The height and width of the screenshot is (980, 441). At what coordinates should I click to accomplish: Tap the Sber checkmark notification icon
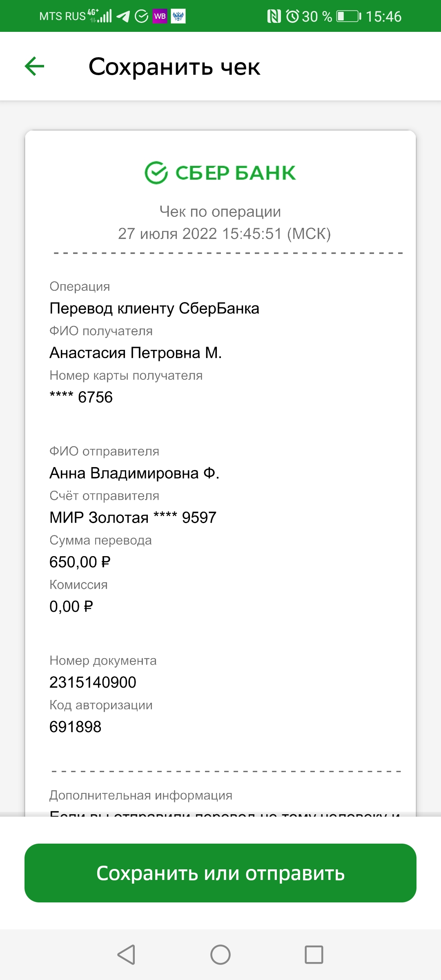coord(141,16)
